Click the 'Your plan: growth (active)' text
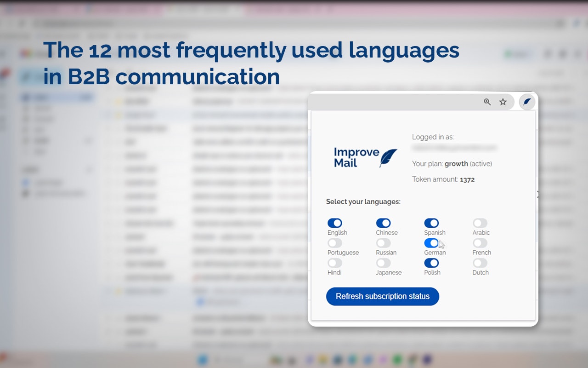This screenshot has height=368, width=588. click(x=452, y=164)
